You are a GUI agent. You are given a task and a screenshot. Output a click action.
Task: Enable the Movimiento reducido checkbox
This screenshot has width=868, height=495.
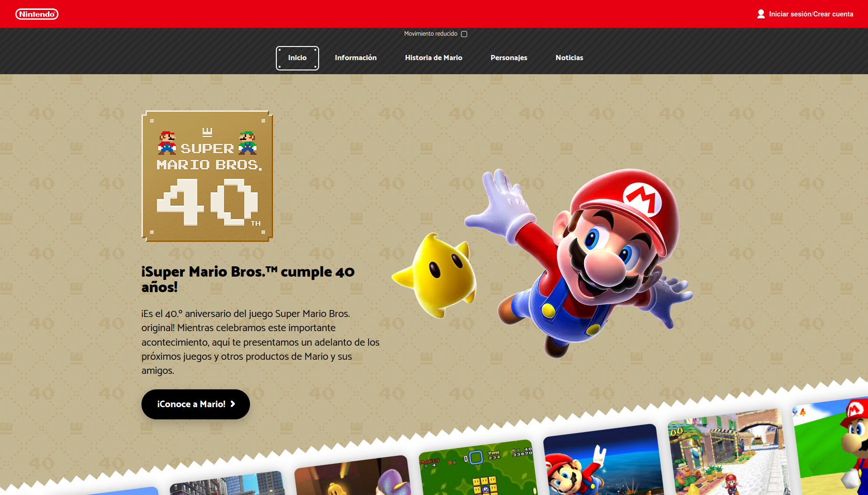coord(464,33)
